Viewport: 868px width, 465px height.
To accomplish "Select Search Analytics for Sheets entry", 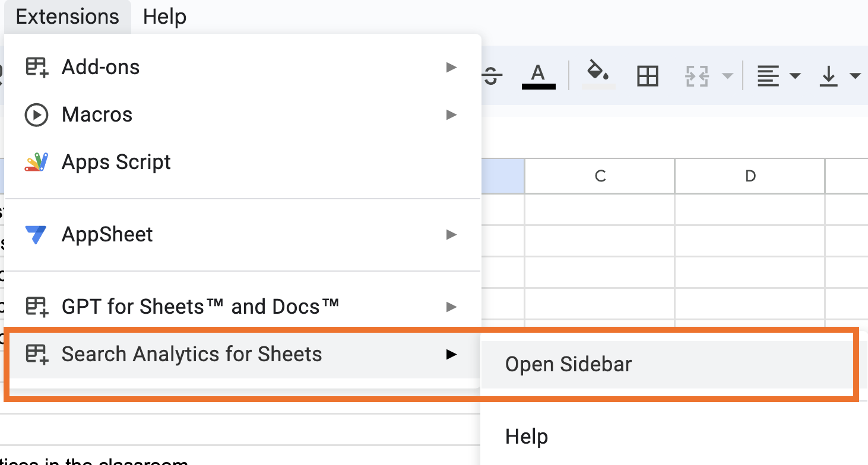I will (x=192, y=354).
